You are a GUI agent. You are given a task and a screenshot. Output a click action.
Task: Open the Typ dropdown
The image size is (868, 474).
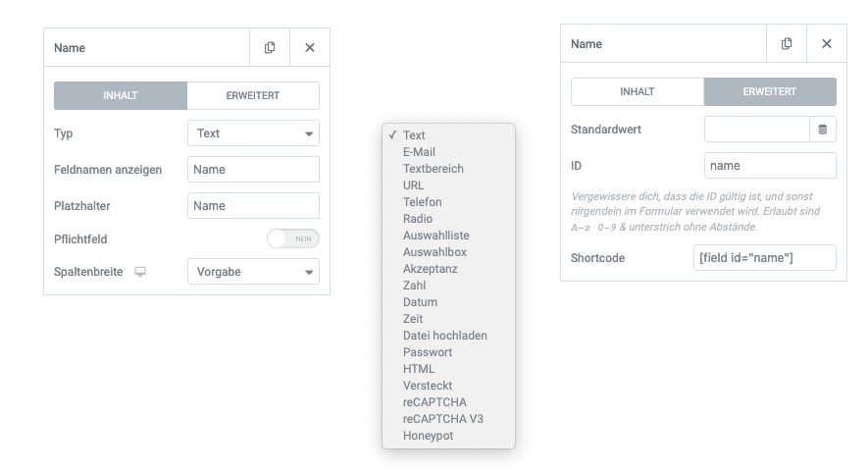tap(254, 133)
